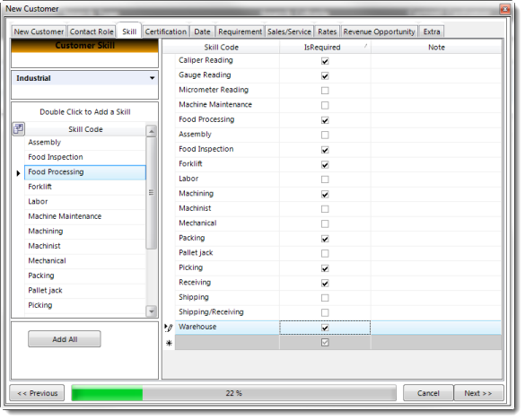Select Machine Maintenance in the left skill list

(x=85, y=216)
